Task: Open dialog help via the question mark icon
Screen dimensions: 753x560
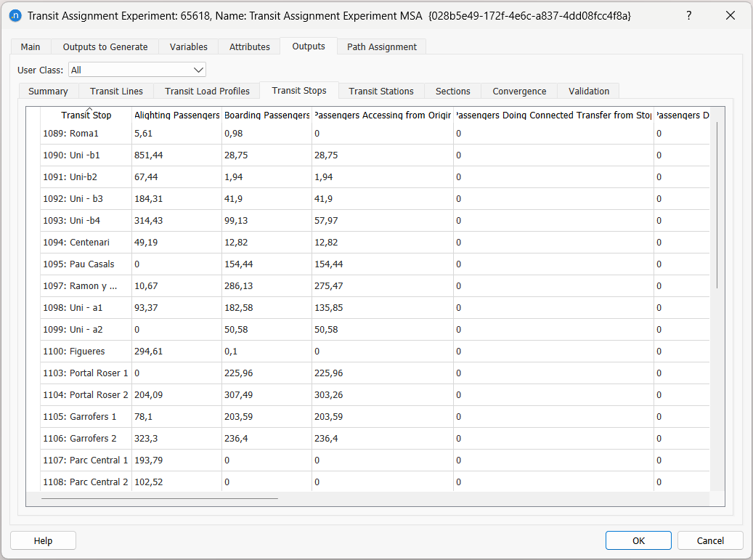Action: coord(688,15)
